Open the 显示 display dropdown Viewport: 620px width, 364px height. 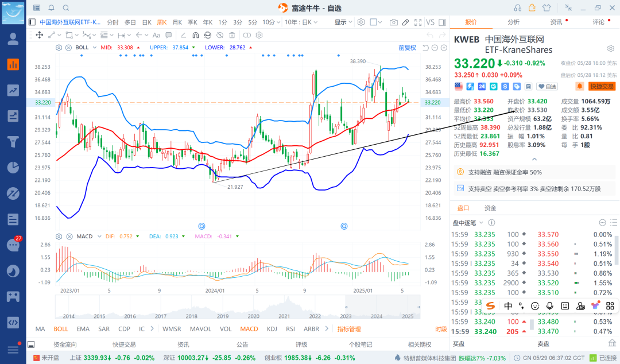tap(343, 22)
